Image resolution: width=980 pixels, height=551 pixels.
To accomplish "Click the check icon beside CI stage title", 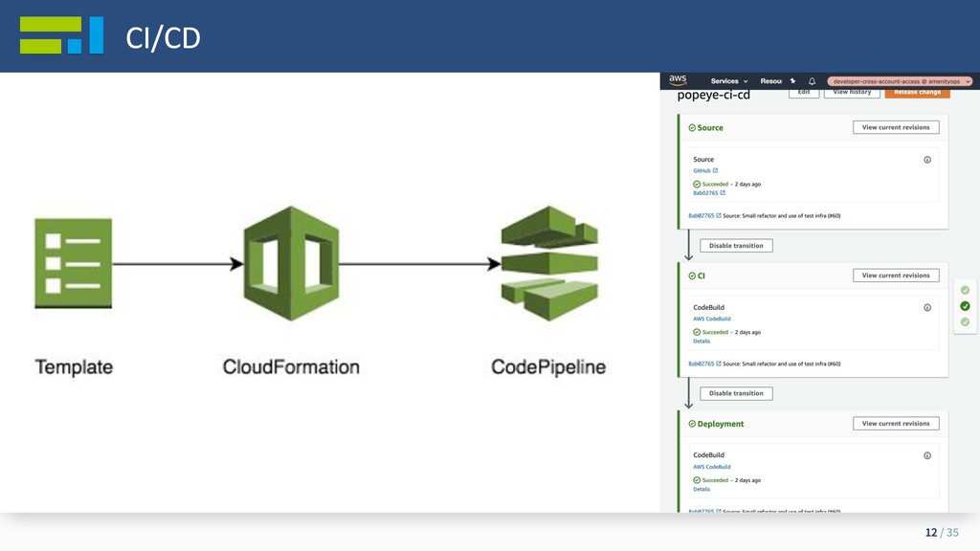I will click(692, 276).
